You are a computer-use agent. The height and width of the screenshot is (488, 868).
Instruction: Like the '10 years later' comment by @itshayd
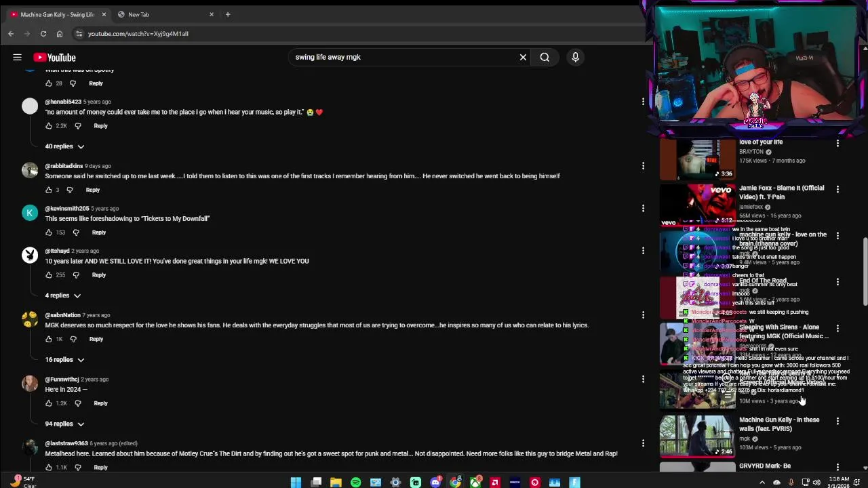48,275
